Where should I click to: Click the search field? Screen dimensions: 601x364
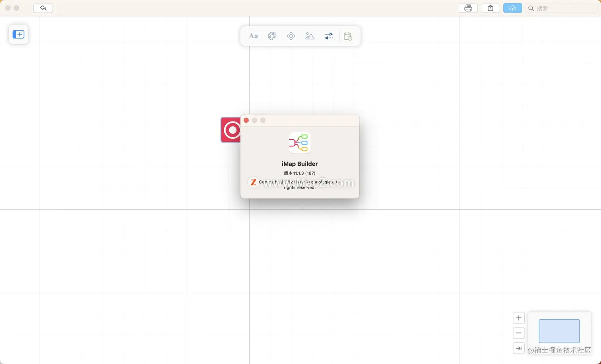562,8
